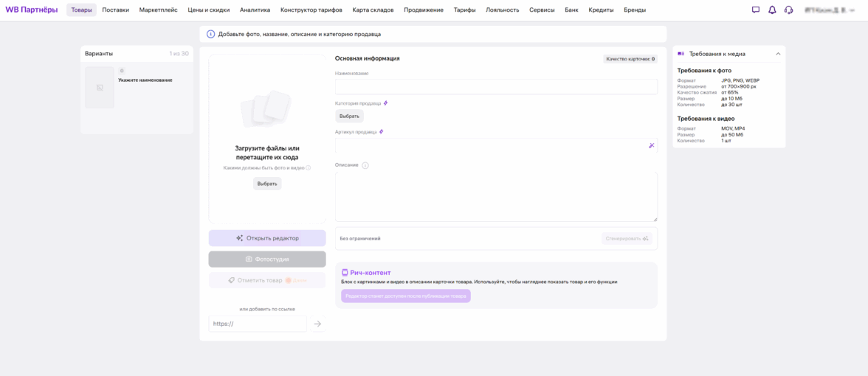Click the headset support icon
The height and width of the screenshot is (376, 868).
tap(788, 10)
